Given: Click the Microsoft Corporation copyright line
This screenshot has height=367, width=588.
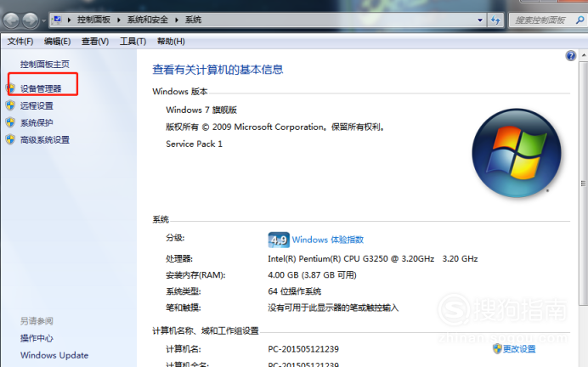Looking at the screenshot, I should (x=275, y=127).
